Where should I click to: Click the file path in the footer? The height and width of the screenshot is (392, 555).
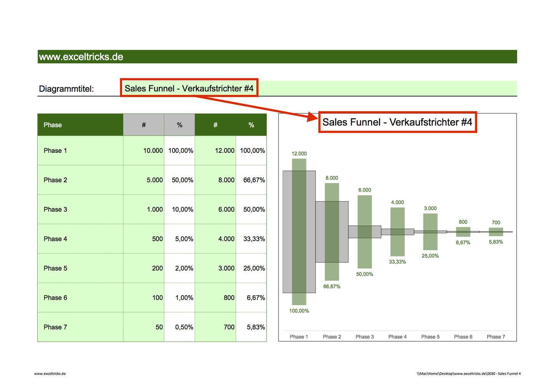pos(468,373)
